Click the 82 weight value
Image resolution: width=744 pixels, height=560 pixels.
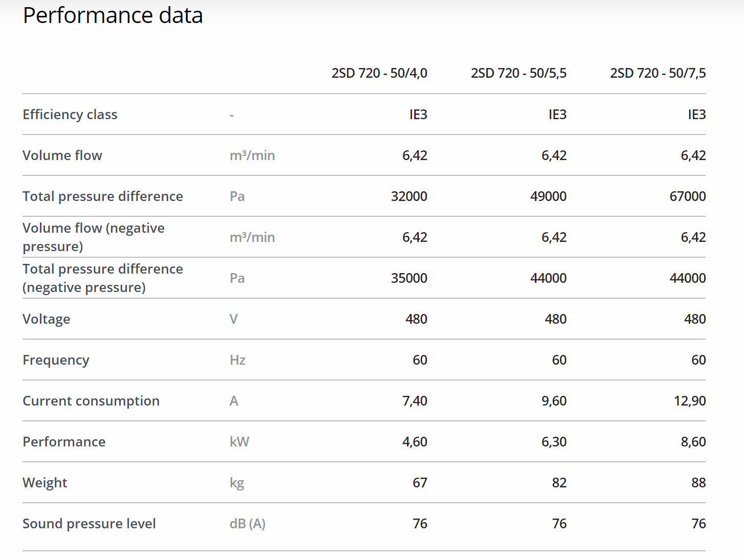pos(559,483)
